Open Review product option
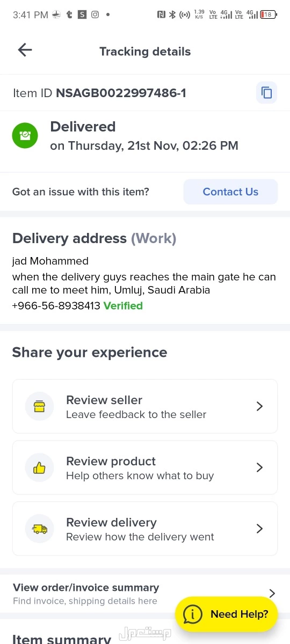 click(x=145, y=467)
